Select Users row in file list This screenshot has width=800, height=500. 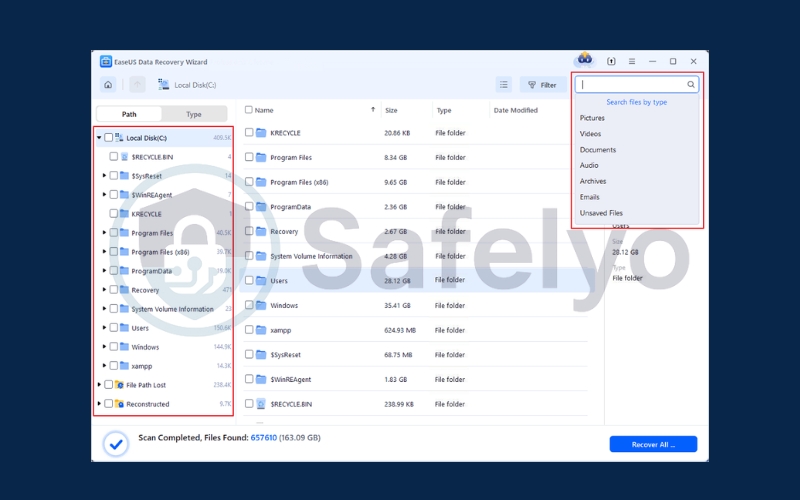(415, 280)
